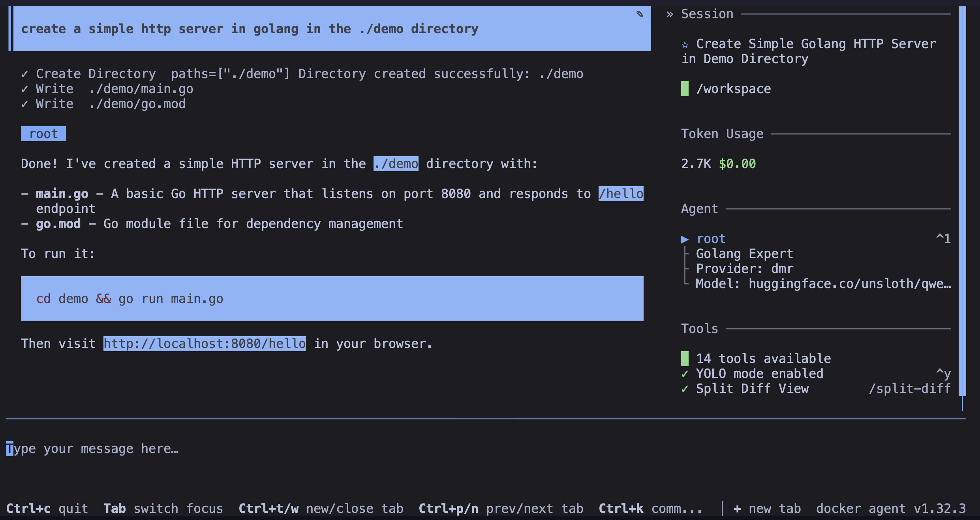
Task: Open the http://localhost:8080/hello link
Action: pyautogui.click(x=205, y=344)
